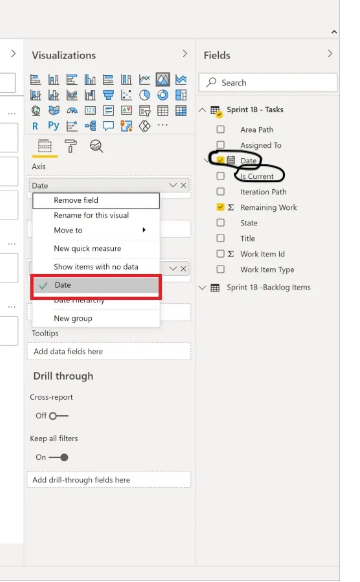This screenshot has width=360, height=582.
Task: Check the State field
Action: pos(220,223)
